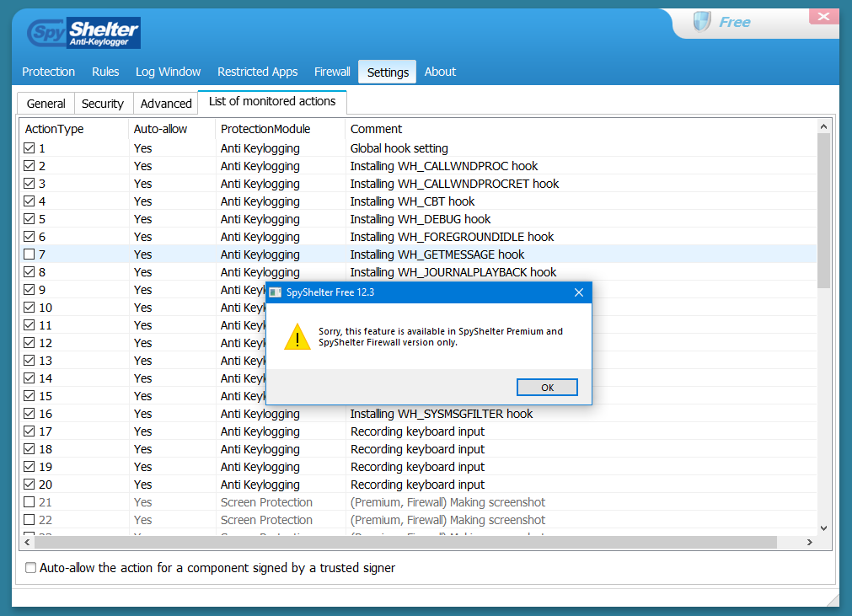Toggle action type 16 checkbox
Screen dimensions: 852x616
pyautogui.click(x=29, y=414)
